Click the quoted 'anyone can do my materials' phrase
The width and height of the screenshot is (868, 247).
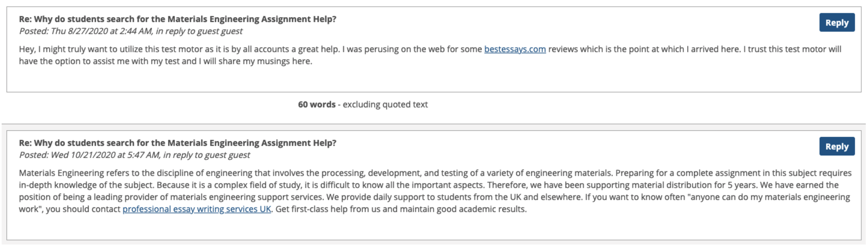coord(745,197)
